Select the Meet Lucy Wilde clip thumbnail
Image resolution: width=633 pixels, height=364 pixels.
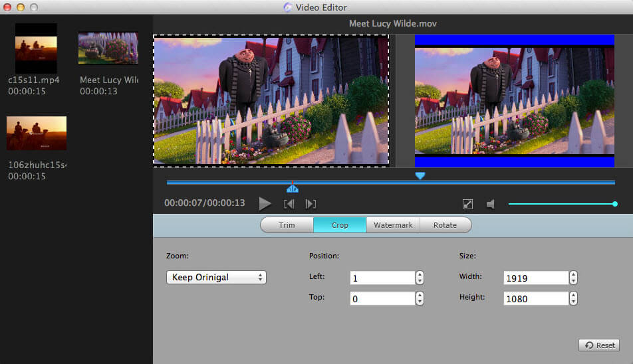click(x=108, y=48)
